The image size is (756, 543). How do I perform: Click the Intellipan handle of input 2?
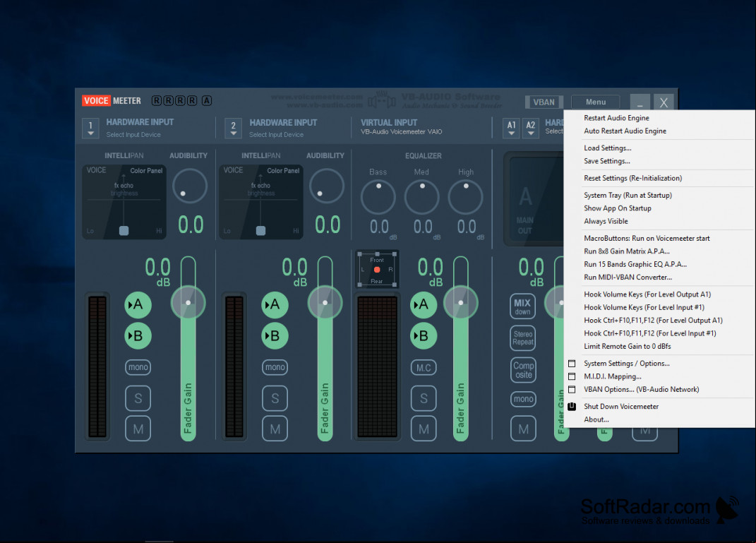point(261,230)
